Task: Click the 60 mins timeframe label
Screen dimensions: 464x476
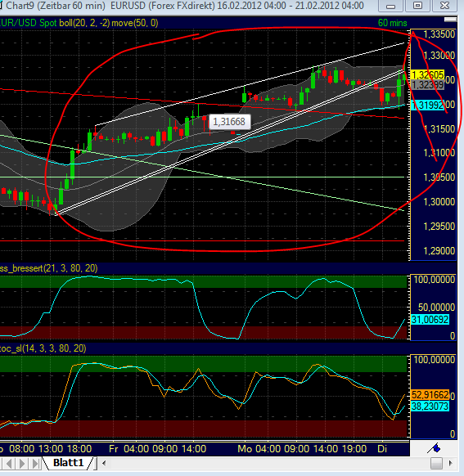Action: 392,23
